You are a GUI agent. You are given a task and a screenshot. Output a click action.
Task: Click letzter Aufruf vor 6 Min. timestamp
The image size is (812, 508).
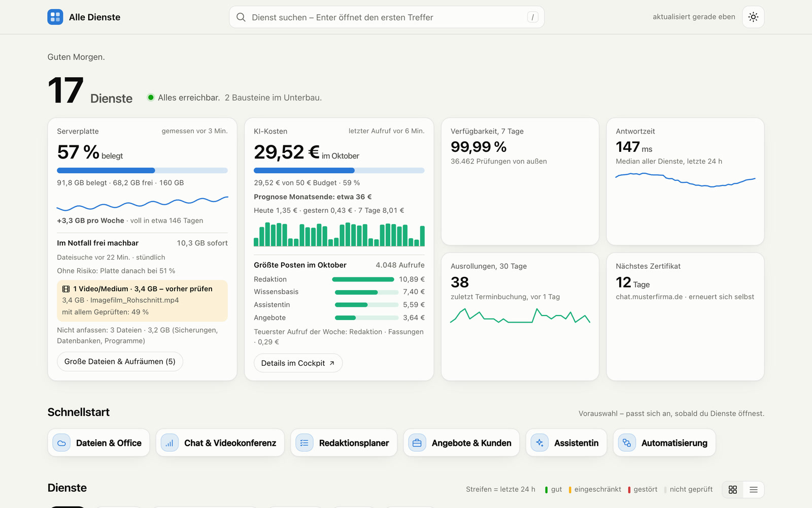click(387, 131)
